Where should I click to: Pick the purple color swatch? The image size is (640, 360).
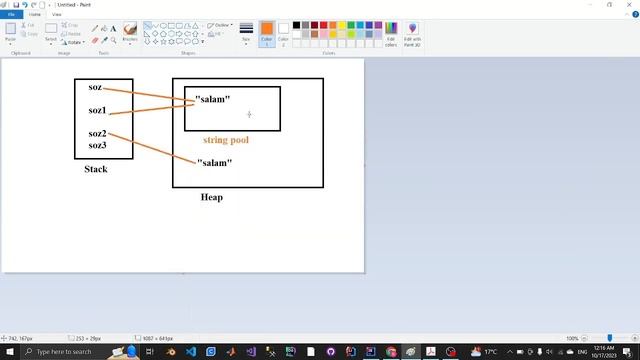click(x=378, y=25)
